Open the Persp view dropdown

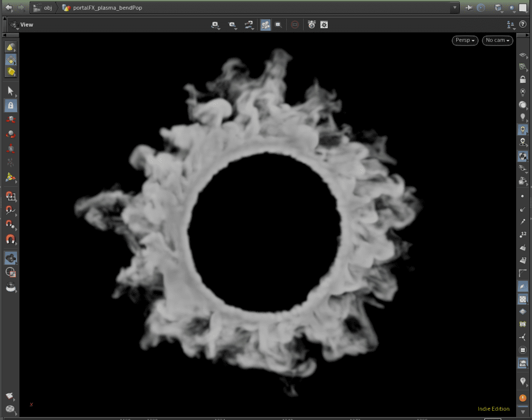click(x=464, y=40)
